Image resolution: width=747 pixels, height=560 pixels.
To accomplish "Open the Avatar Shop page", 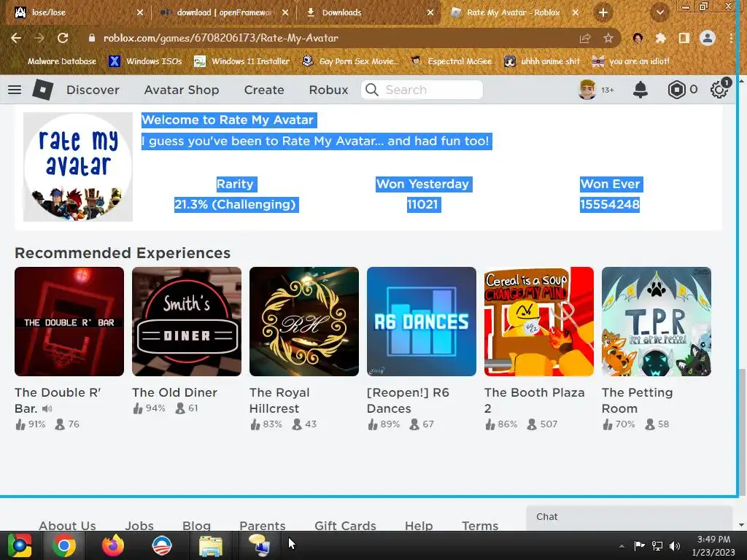I will point(182,90).
